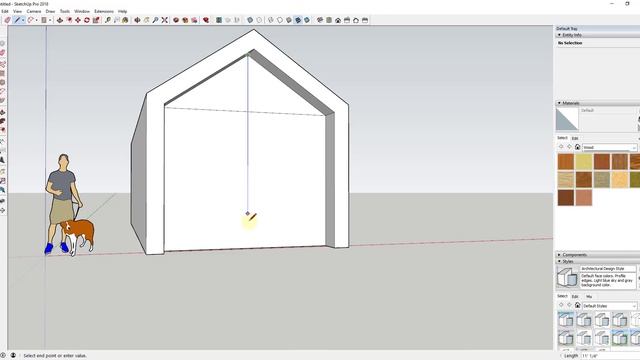This screenshot has height=360, width=640.
Task: Click the Extension Warehouse red icon
Action: click(206, 20)
